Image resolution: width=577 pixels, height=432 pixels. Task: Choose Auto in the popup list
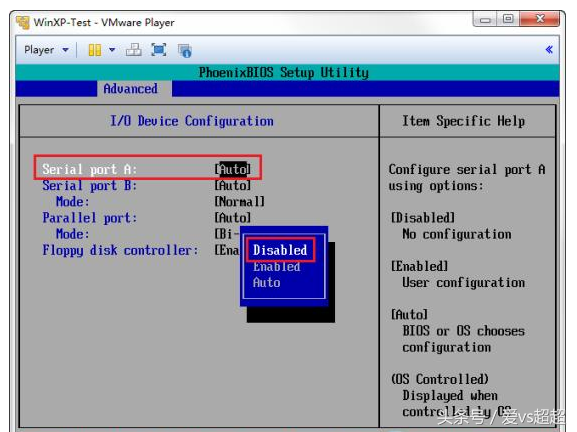266,283
